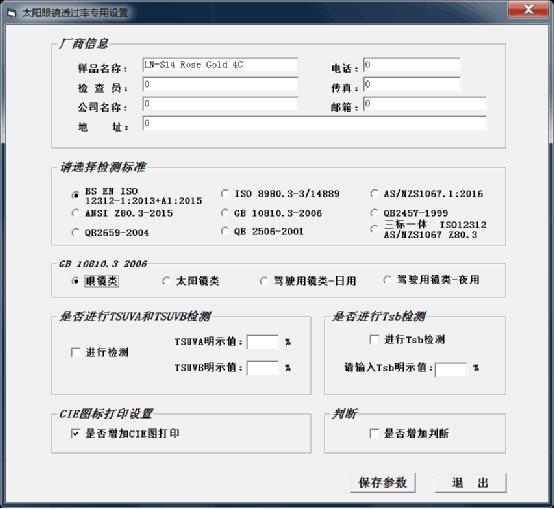Click the 地址 address text field
This screenshot has height=509, width=554.
click(314, 123)
